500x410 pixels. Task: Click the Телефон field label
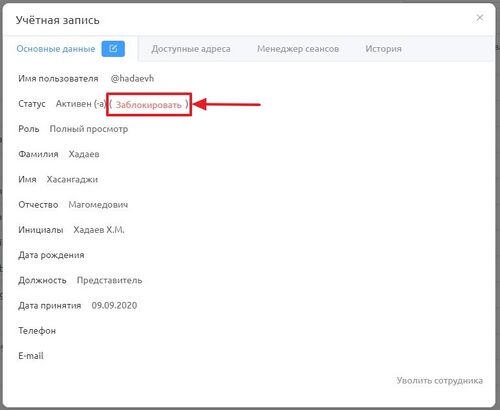point(37,331)
